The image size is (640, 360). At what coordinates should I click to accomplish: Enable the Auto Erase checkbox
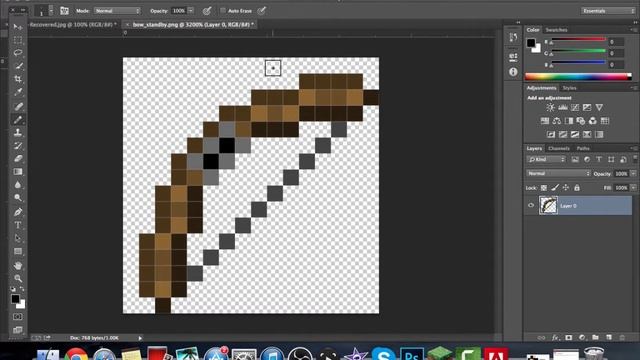tap(223, 11)
